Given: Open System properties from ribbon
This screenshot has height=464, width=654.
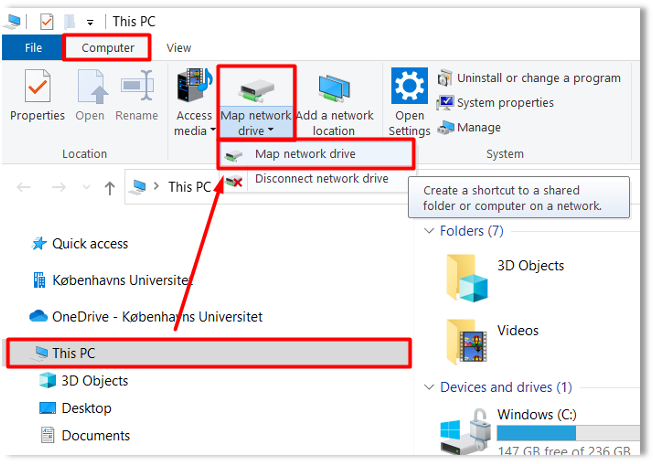Looking at the screenshot, I should pyautogui.click(x=495, y=103).
